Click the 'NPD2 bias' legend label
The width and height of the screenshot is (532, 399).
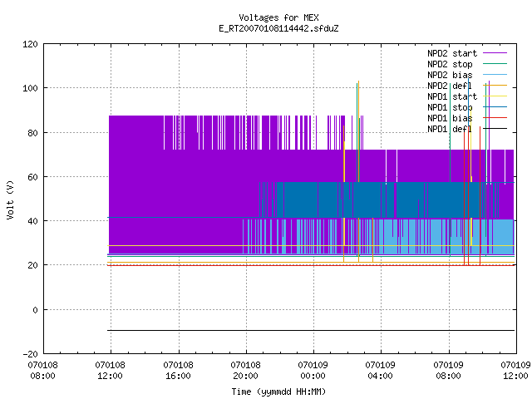(450, 75)
